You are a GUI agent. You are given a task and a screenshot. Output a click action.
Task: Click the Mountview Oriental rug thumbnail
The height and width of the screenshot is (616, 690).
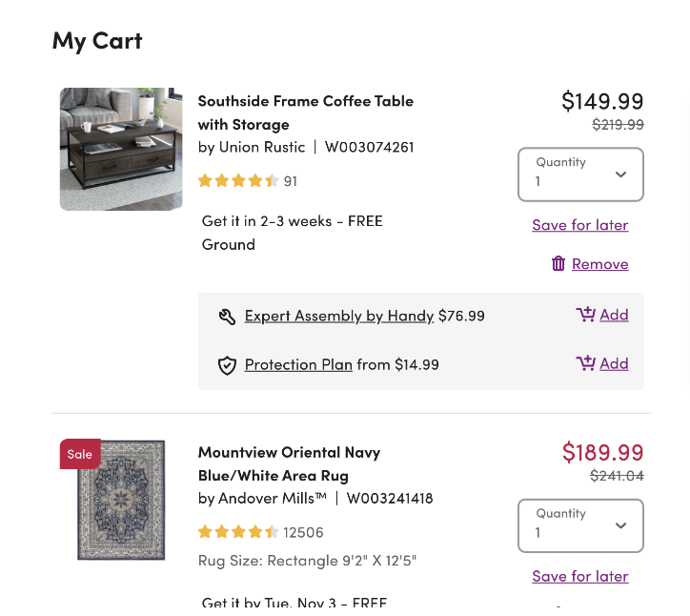coord(121,501)
